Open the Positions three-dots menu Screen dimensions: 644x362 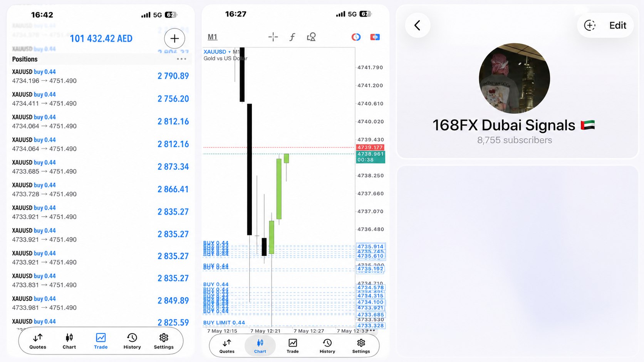coord(181,59)
